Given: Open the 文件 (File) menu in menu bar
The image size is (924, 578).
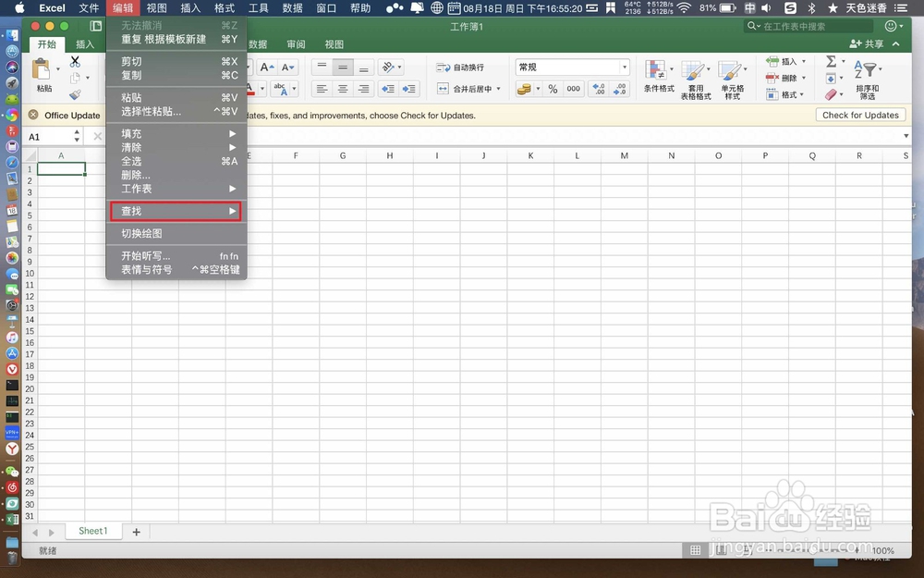Looking at the screenshot, I should pos(89,7).
